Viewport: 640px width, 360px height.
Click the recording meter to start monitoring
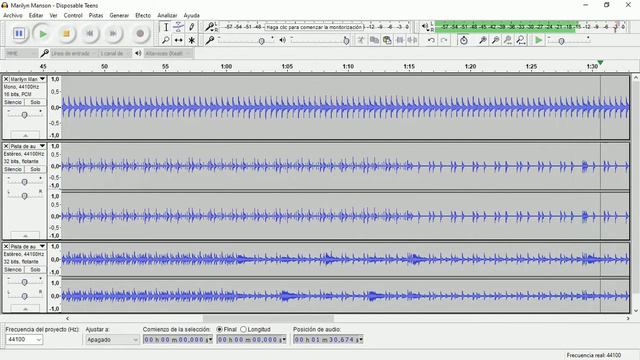pyautogui.click(x=314, y=27)
